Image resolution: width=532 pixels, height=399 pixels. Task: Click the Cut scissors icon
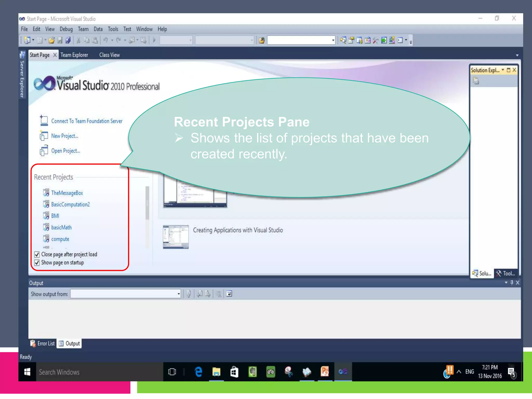[78, 40]
